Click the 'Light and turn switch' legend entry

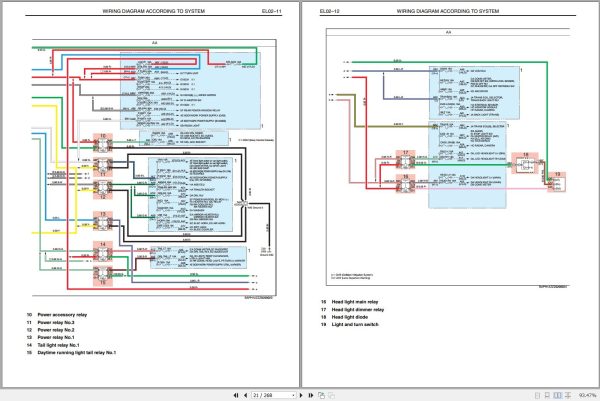tap(355, 324)
